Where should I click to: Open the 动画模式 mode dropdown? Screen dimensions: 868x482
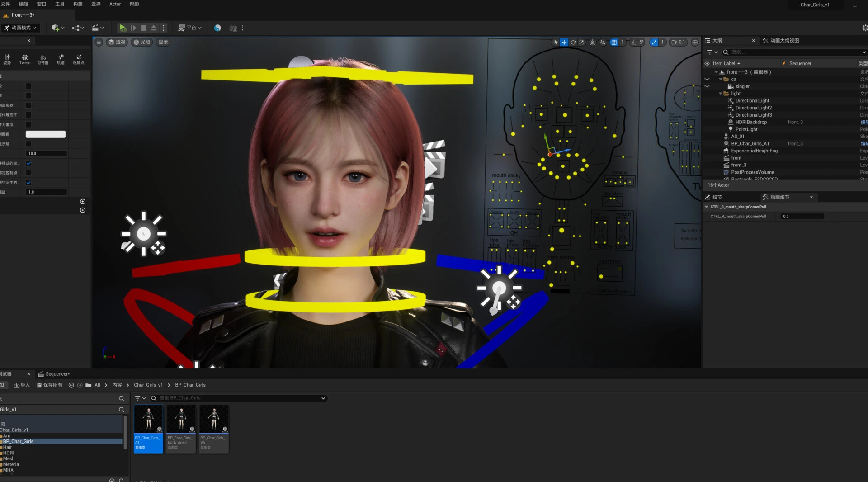(x=21, y=28)
